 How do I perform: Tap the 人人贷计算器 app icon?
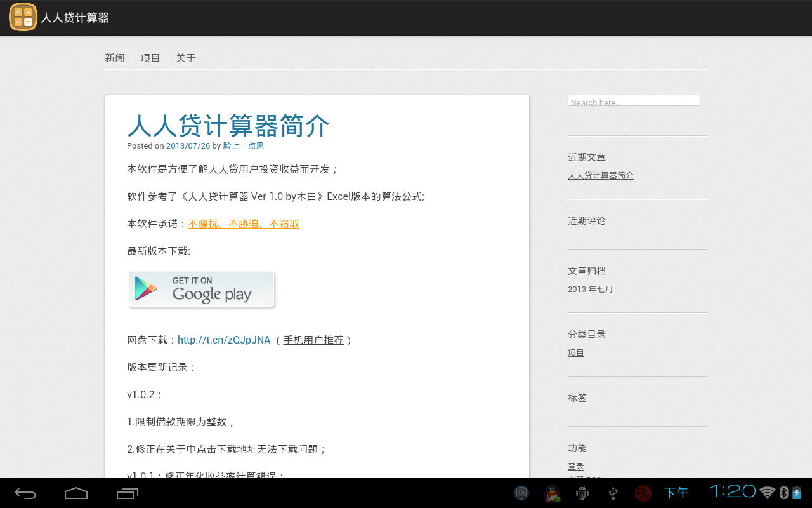[x=23, y=17]
